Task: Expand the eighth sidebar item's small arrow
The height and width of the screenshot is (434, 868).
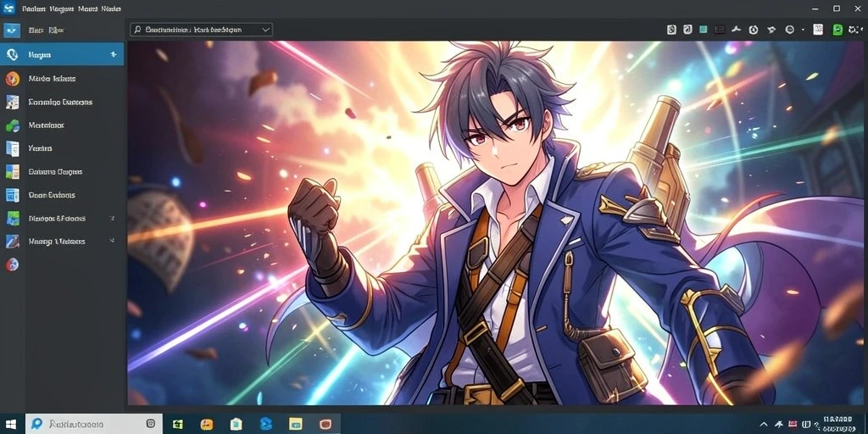Action: (113, 218)
